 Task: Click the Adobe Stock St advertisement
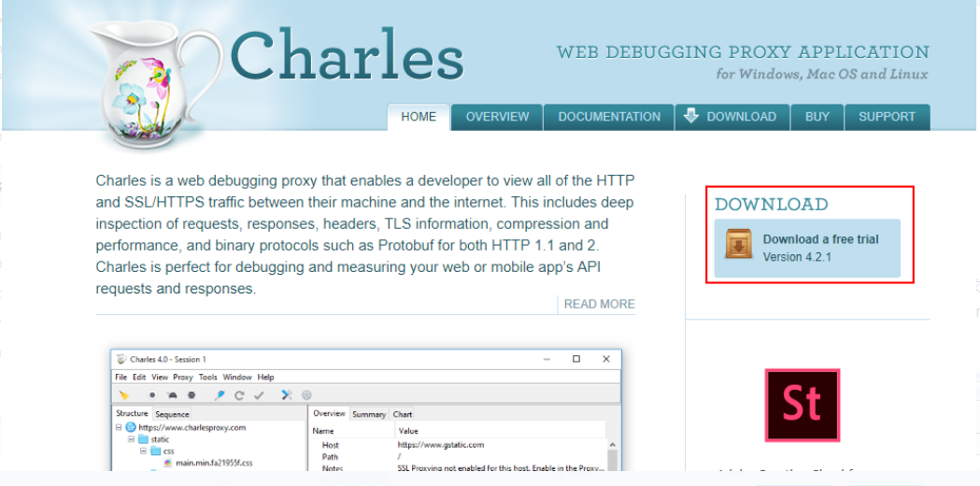802,406
